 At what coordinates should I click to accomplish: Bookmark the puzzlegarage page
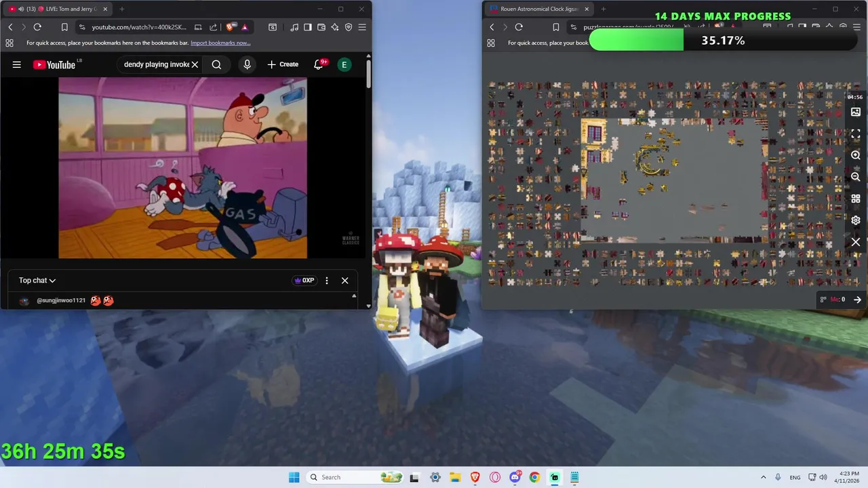tap(555, 27)
